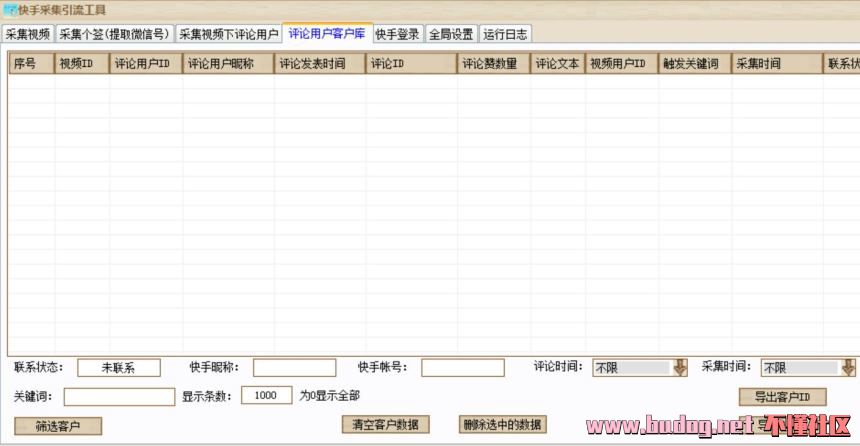Screen dimensions: 860x446
Task: Sort by 评论赞数量 column header
Action: coord(494,64)
